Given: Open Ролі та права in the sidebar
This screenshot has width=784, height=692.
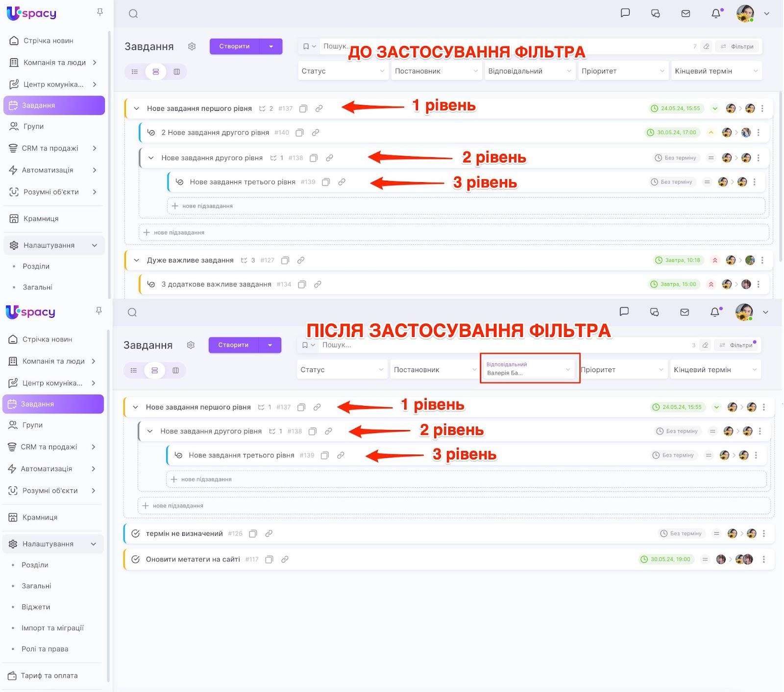Looking at the screenshot, I should pyautogui.click(x=45, y=649).
